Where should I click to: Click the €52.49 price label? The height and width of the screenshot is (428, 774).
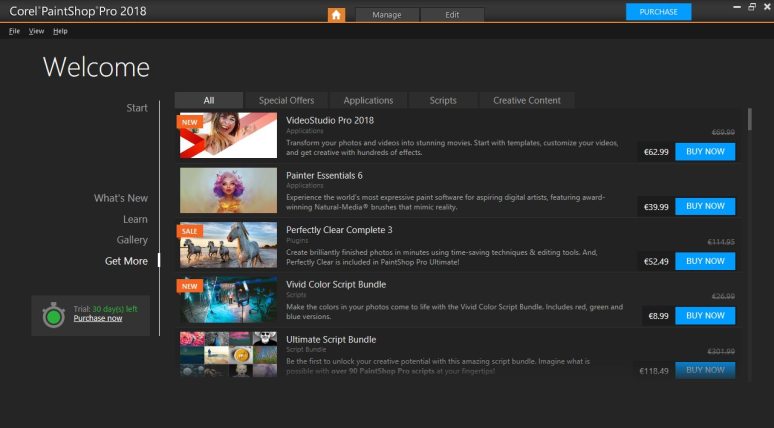pos(656,262)
